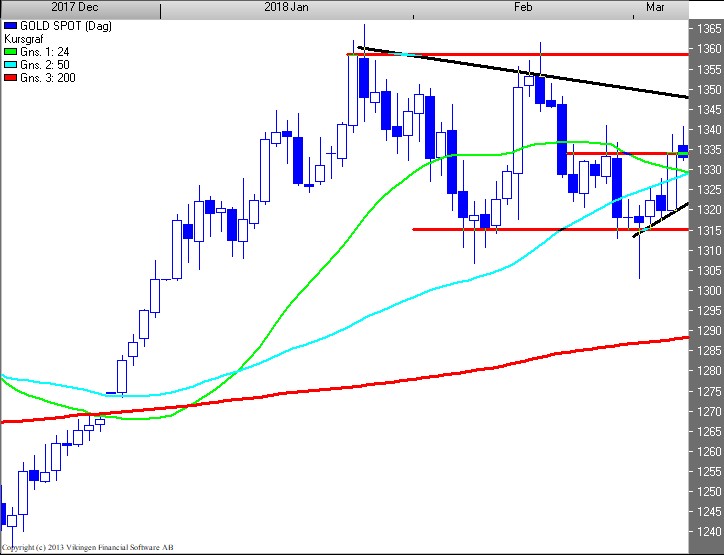
Task: Click the Vikingen Financial Software copyright text
Action: point(88,548)
